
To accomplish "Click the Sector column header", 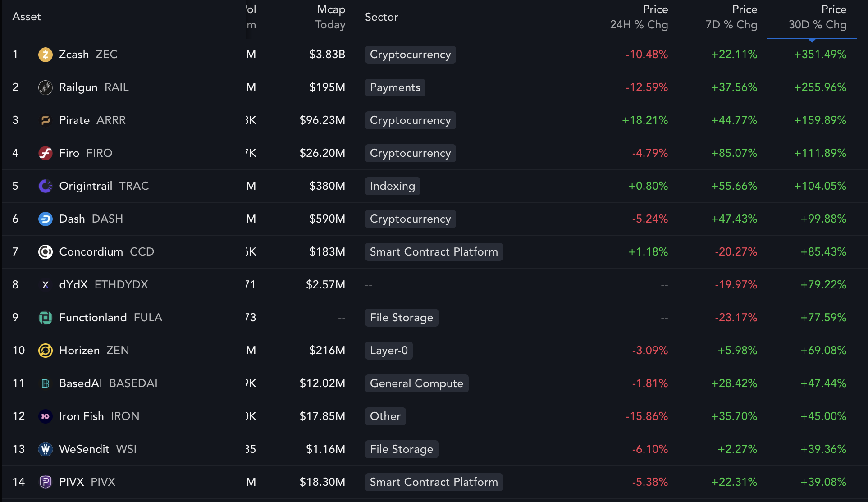I will (381, 17).
